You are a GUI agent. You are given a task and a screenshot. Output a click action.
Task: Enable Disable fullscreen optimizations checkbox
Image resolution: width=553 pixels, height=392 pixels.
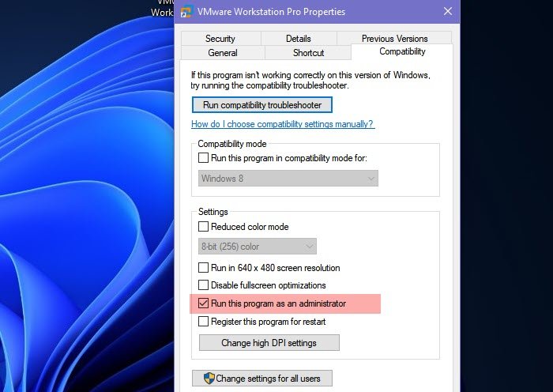[203, 285]
